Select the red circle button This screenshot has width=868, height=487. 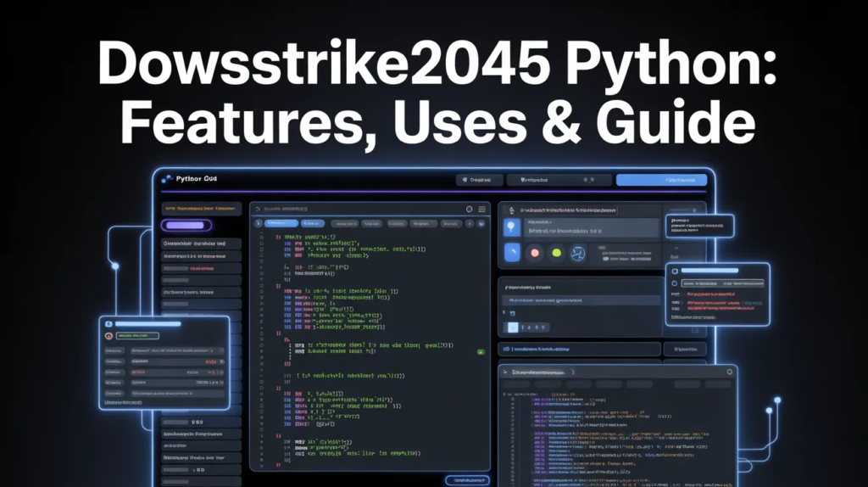click(x=535, y=253)
